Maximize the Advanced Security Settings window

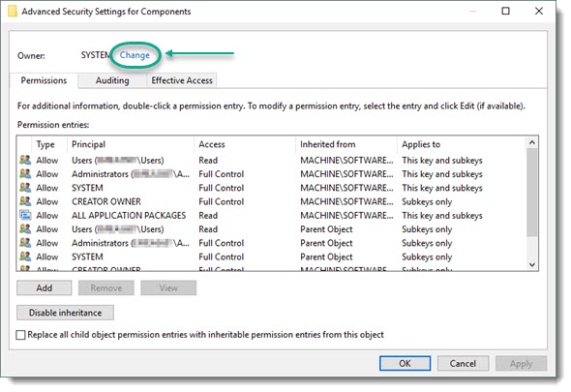pos(505,11)
